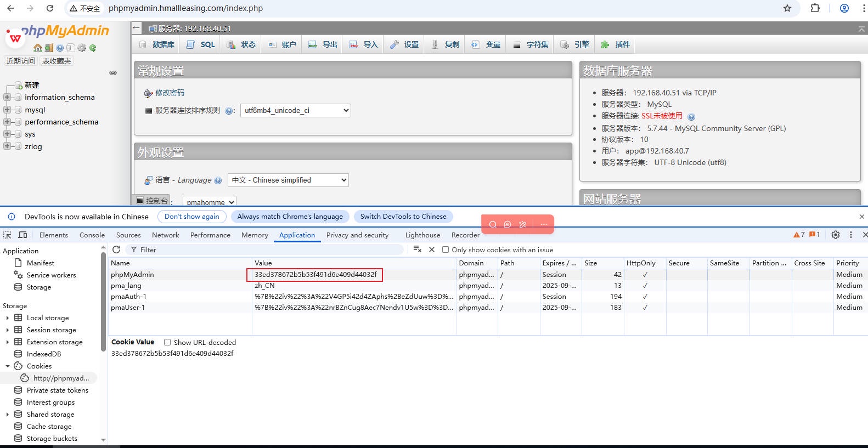Enable 'Only show cookies with an issue'
The width and height of the screenshot is (868, 448).
pos(446,249)
